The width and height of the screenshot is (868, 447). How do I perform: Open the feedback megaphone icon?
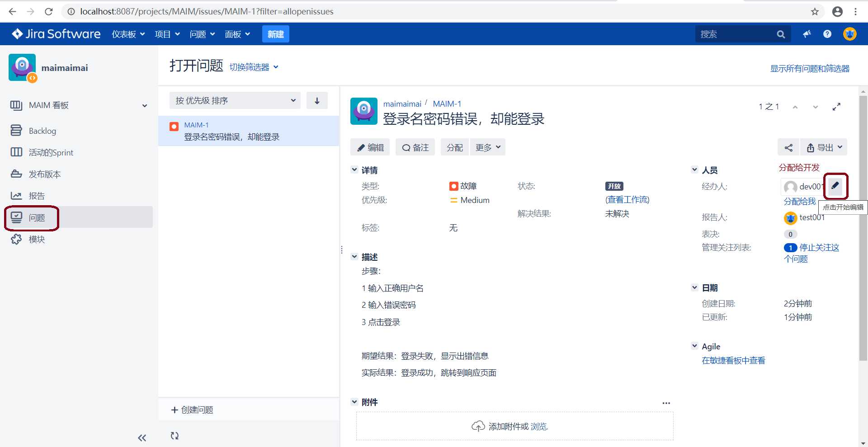click(807, 34)
